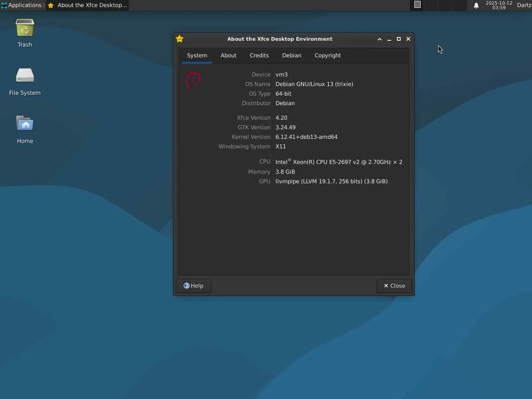This screenshot has width=532, height=399.
Task: Click the About the Xfce Desktop taskbar button
Action: (88, 5)
